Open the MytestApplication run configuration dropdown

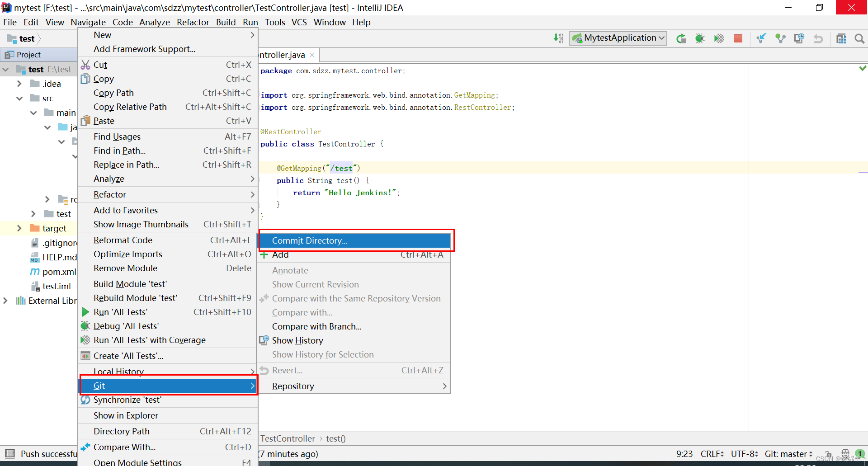[618, 38]
